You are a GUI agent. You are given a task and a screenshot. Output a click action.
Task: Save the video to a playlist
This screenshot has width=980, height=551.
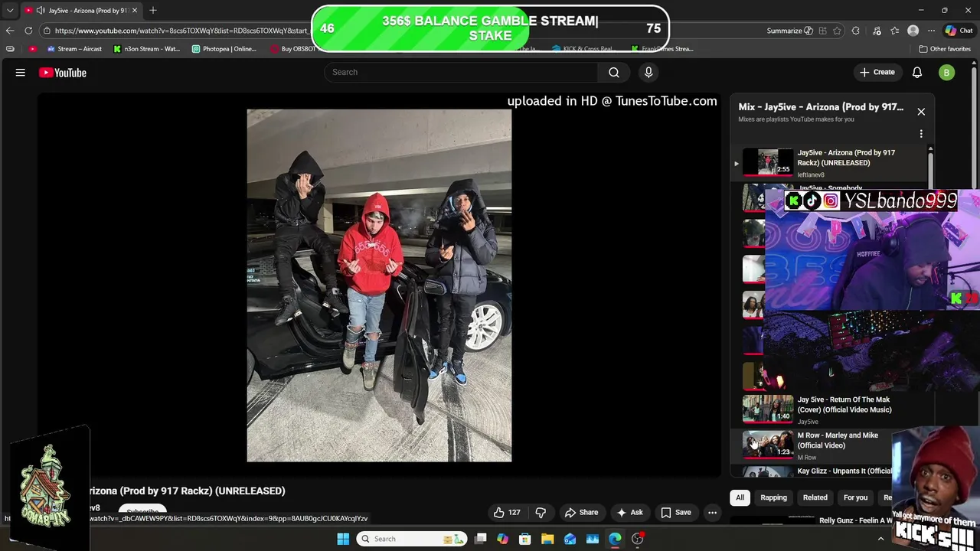(675, 513)
